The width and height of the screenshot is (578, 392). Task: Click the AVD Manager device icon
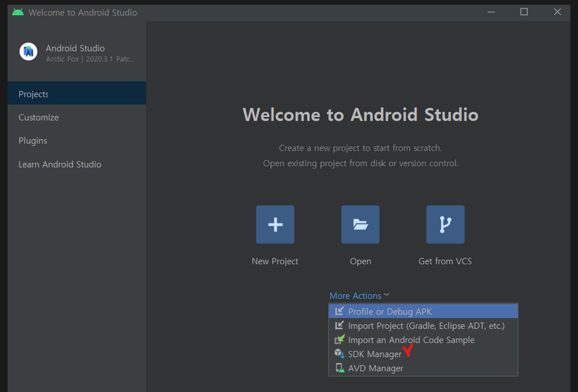(340, 368)
